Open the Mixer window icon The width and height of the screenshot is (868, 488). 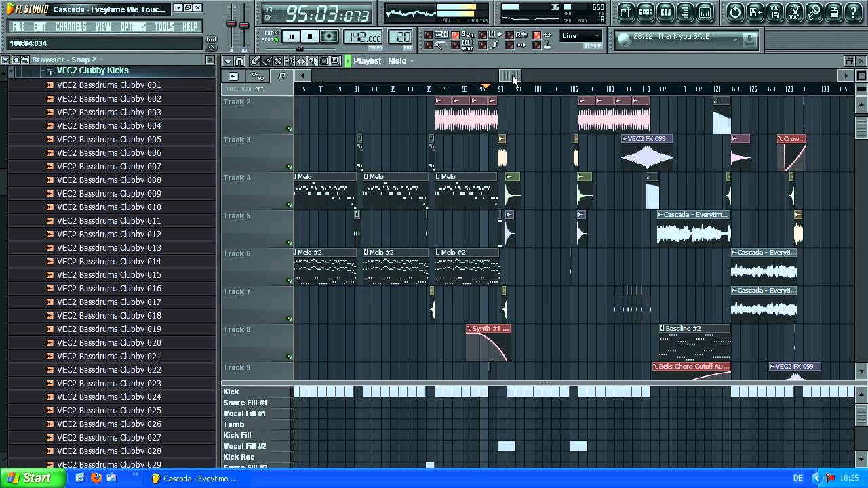tap(705, 12)
